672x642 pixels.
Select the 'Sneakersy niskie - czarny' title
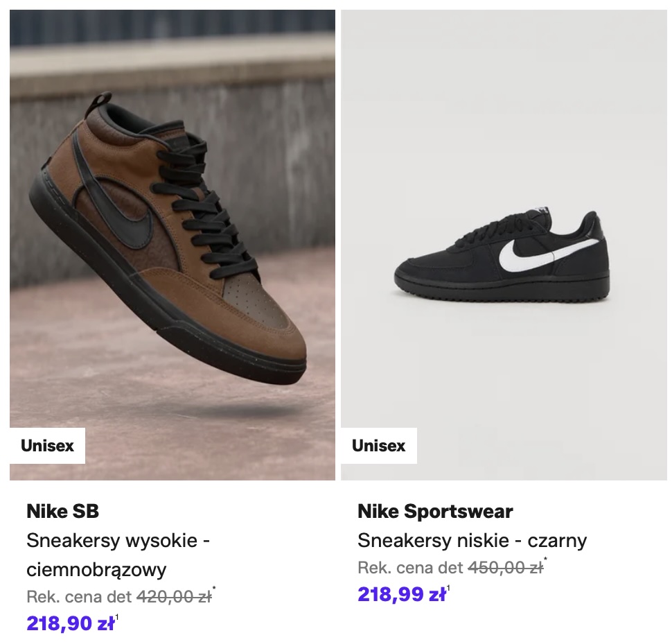pyautogui.click(x=472, y=540)
